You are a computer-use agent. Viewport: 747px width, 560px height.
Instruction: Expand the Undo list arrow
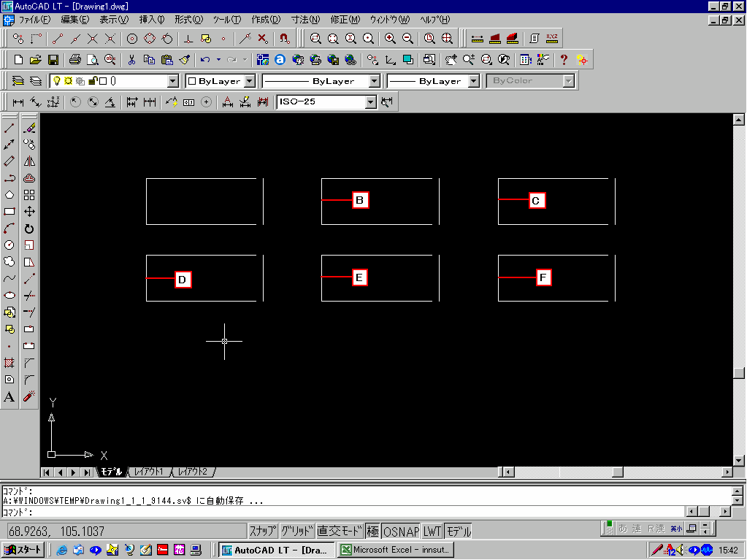[218, 60]
